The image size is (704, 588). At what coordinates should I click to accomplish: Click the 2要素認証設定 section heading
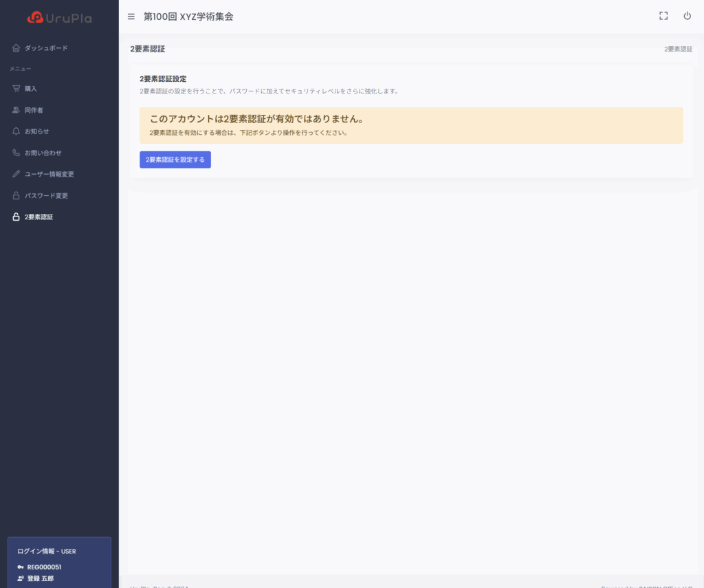(x=163, y=78)
